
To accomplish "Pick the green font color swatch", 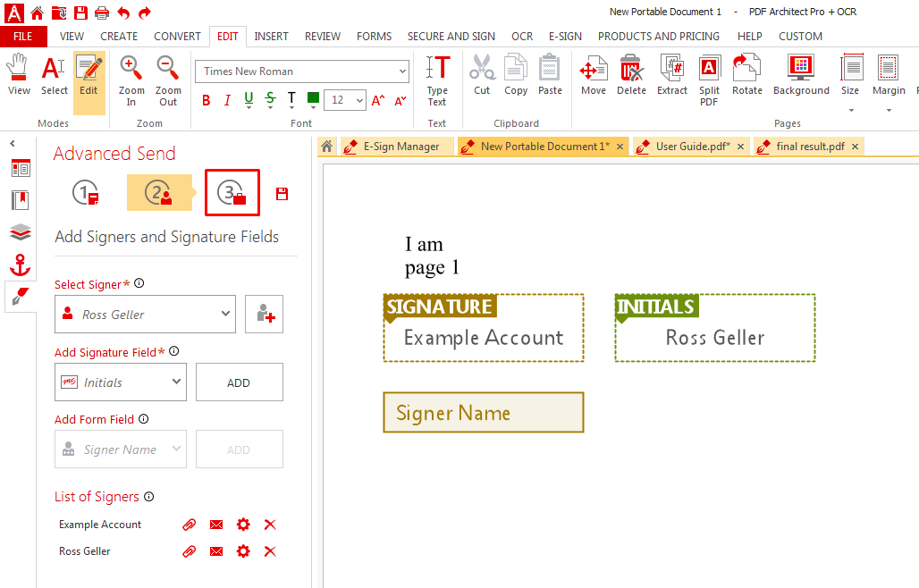I will 313,98.
